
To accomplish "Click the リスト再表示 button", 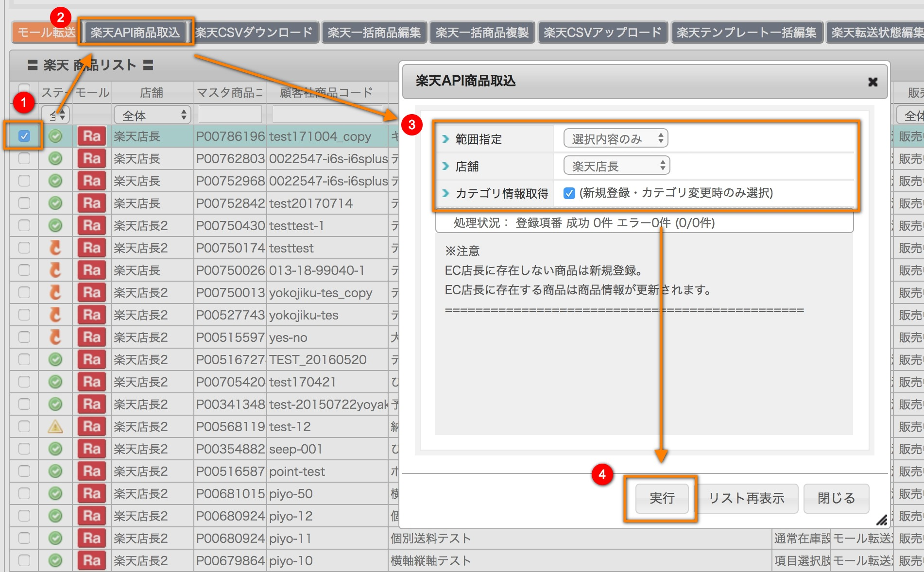I will point(746,498).
